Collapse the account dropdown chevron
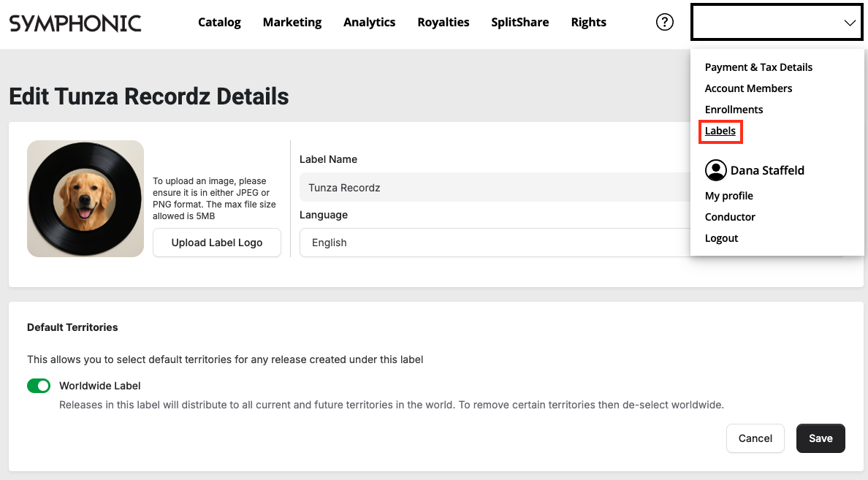 [x=849, y=23]
